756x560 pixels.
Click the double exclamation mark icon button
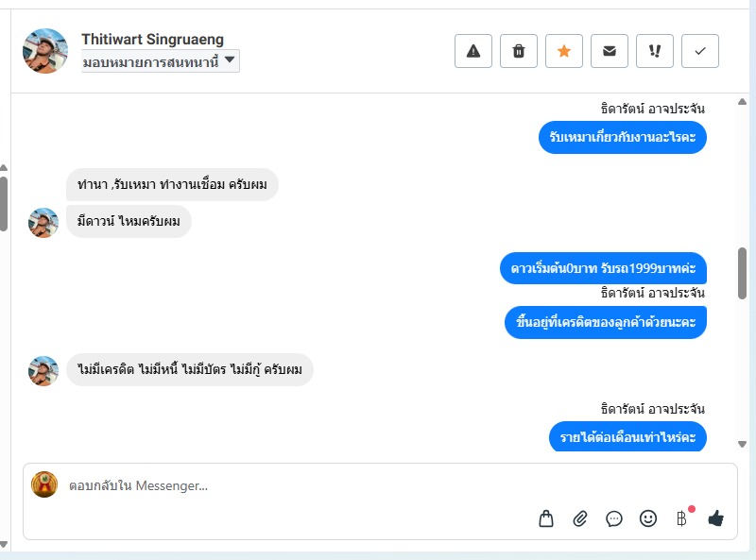655,51
